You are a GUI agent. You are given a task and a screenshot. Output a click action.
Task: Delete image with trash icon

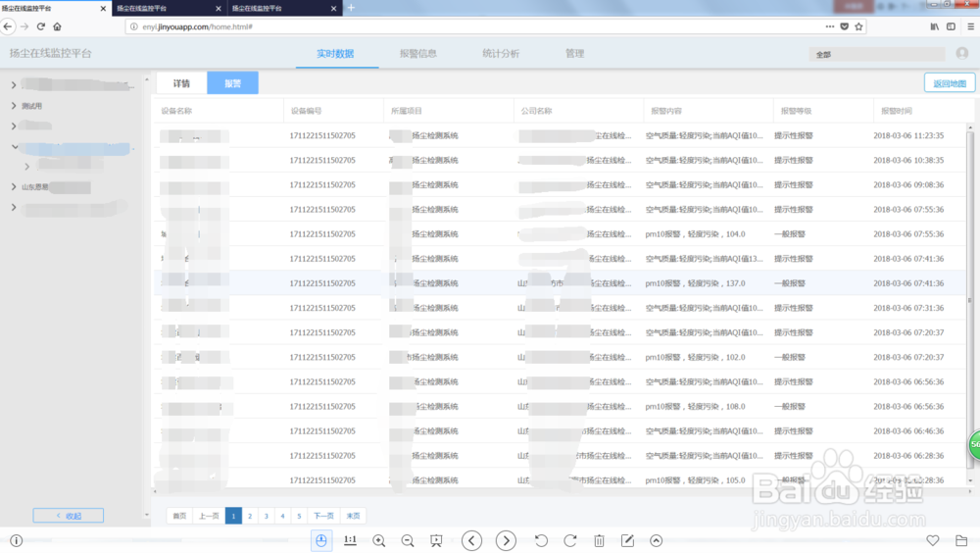click(x=599, y=540)
